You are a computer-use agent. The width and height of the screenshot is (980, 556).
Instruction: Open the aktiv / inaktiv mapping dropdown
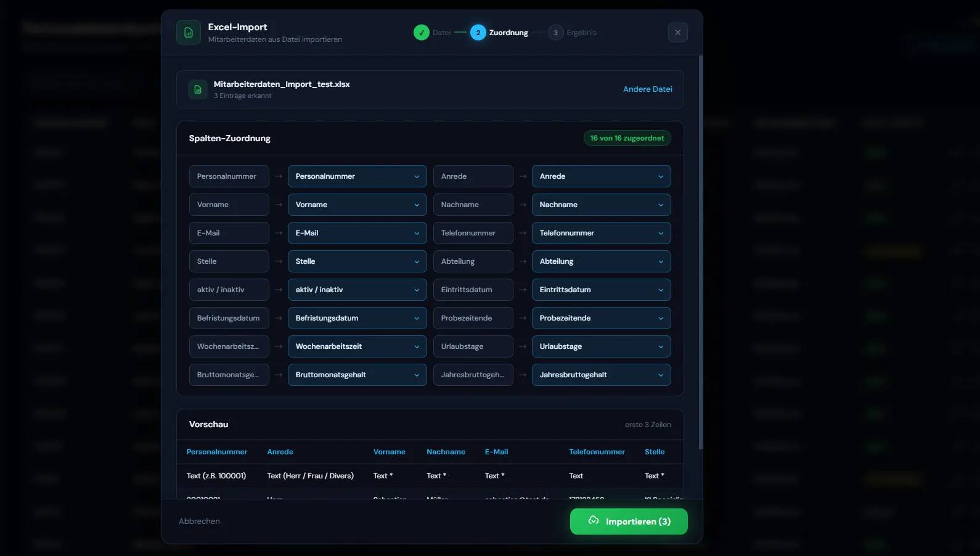pos(357,290)
